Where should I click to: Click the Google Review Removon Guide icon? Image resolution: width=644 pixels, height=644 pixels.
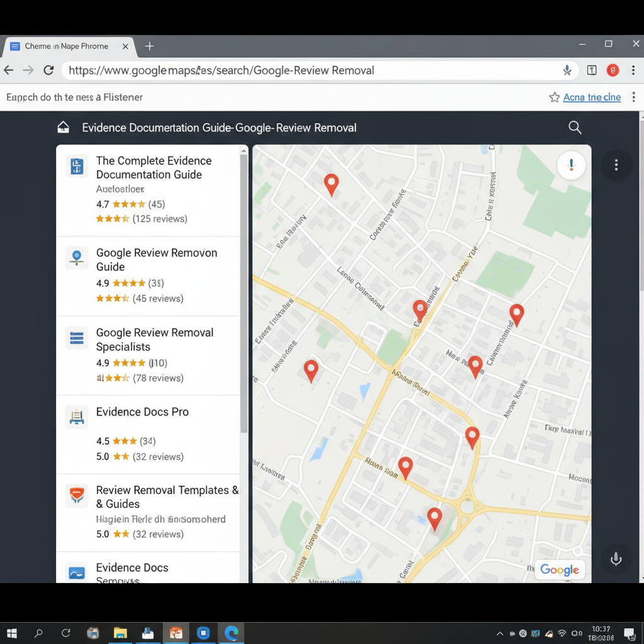click(77, 258)
